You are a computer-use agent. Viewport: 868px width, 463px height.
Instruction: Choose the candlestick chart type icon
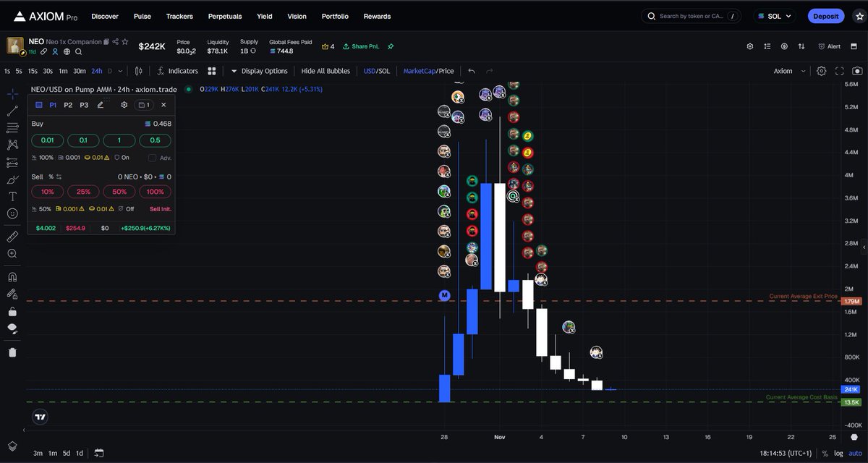pos(137,71)
